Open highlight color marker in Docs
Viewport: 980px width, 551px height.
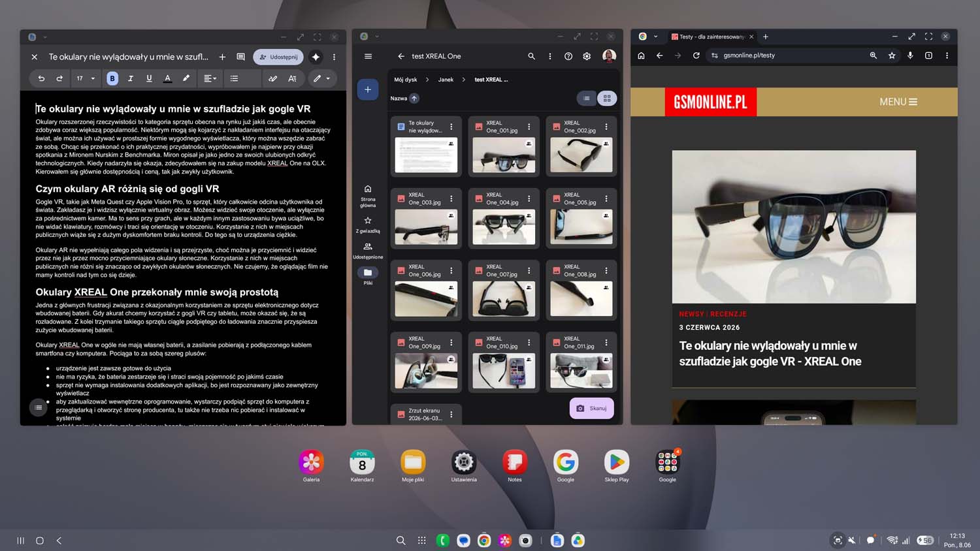(x=186, y=78)
